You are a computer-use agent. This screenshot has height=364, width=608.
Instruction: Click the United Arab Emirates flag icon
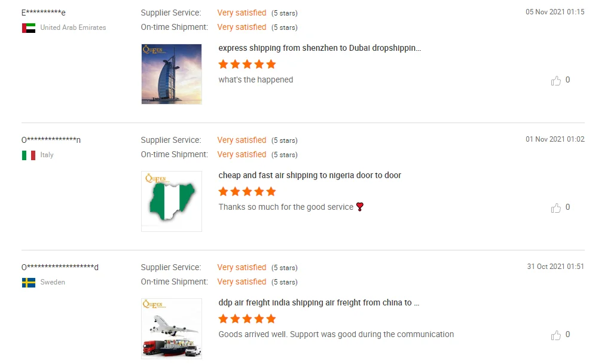pyautogui.click(x=29, y=27)
